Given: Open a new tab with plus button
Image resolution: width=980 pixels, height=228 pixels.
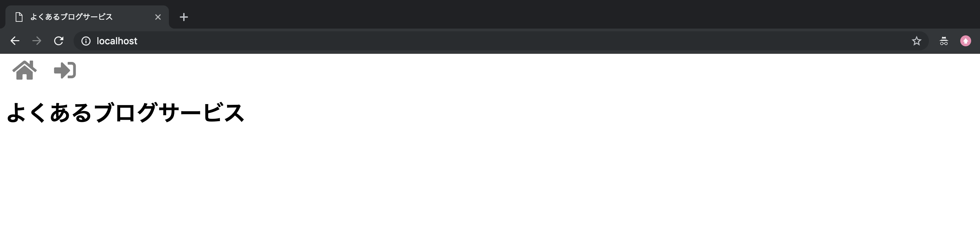Looking at the screenshot, I should click(x=184, y=17).
